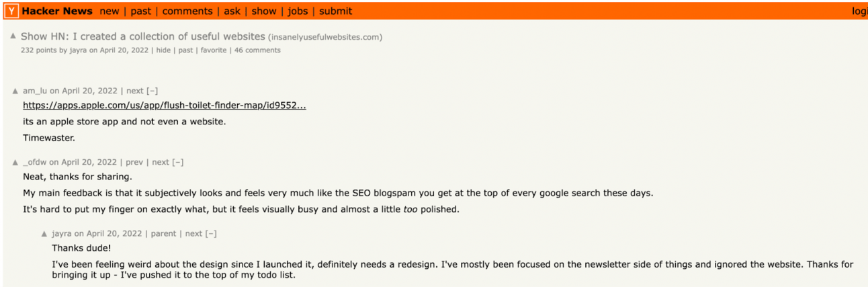Collapse am_lu's comment thread
This screenshot has height=287, width=868.
pyautogui.click(x=153, y=91)
